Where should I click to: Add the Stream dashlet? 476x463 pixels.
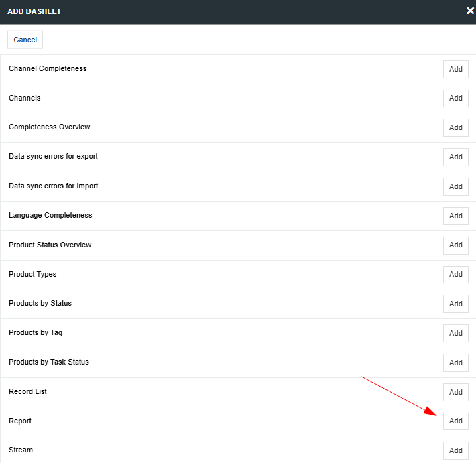click(456, 450)
